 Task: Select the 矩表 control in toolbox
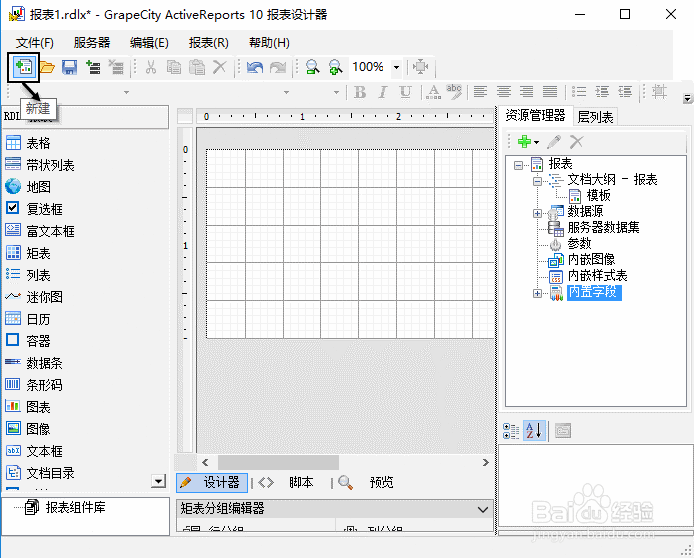coord(28,253)
